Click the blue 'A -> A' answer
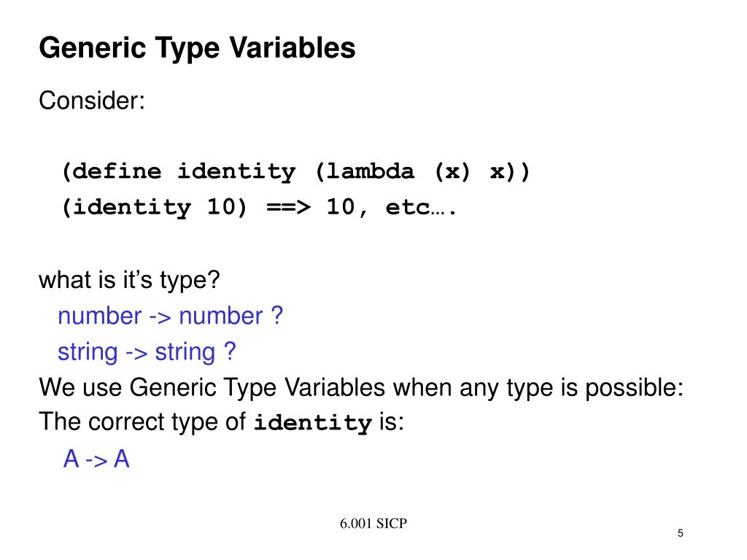The height and width of the screenshot is (560, 747). [x=96, y=459]
